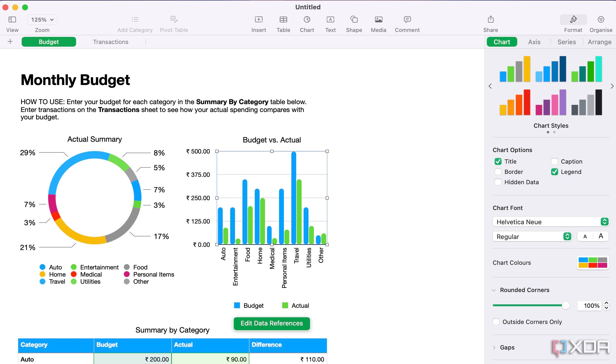This screenshot has height=364, width=616.
Task: Apply the grey-black chart style
Action: [x=587, y=102]
